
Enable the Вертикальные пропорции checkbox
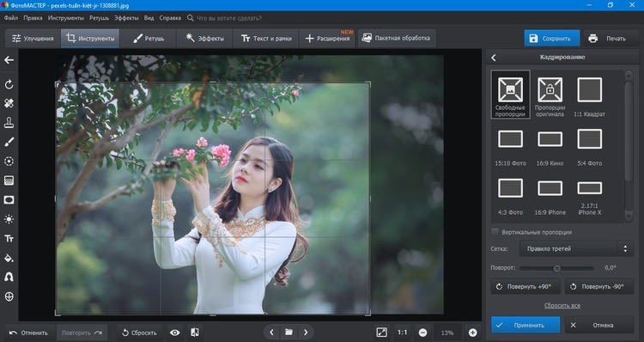point(495,232)
